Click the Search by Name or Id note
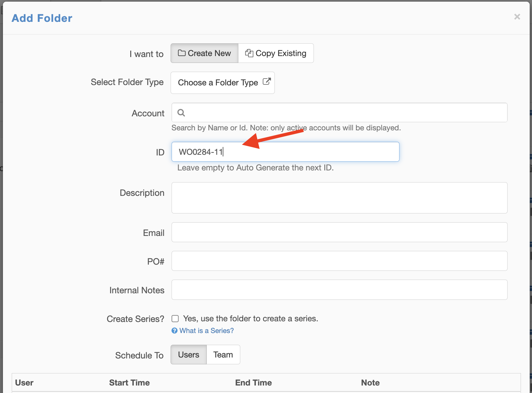 pos(286,128)
